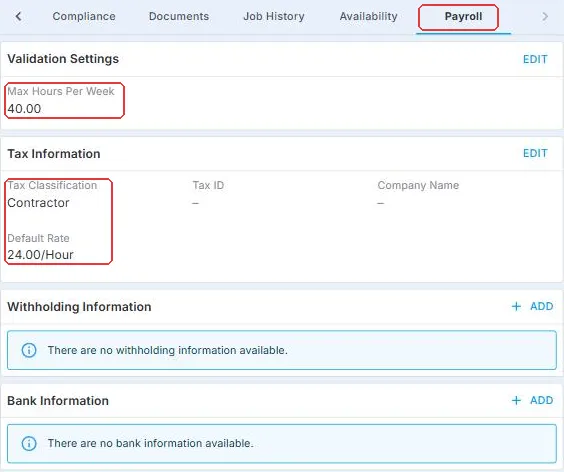Switch to the Documents tab
The height and width of the screenshot is (472, 564).
[179, 16]
